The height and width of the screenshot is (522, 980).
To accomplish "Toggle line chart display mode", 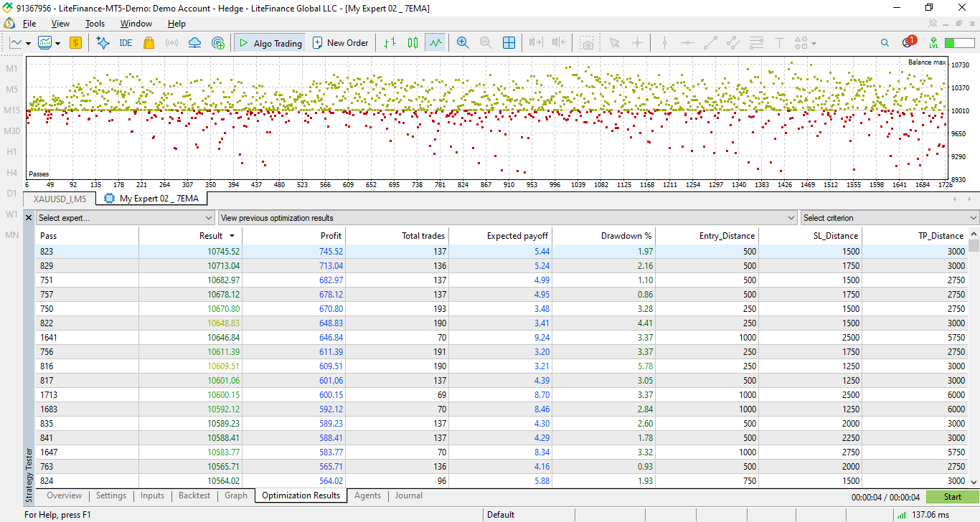I will pyautogui.click(x=435, y=43).
